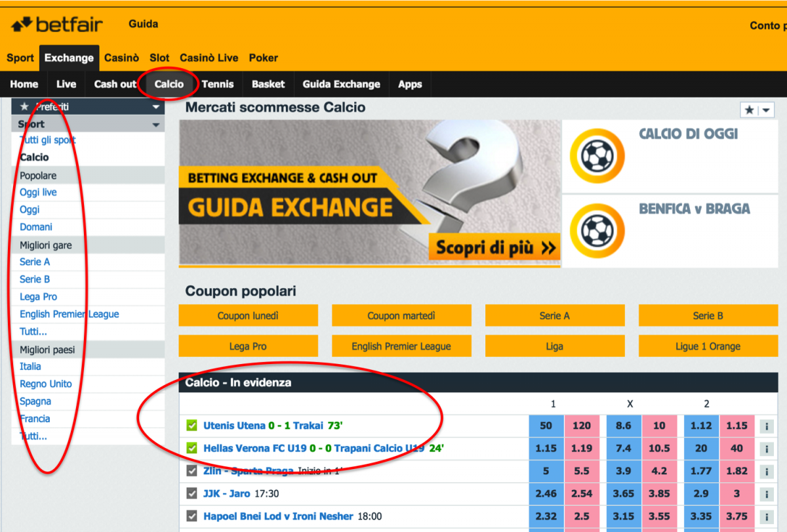Collapse the Sport sidebar section arrow
The image size is (787, 532).
click(x=155, y=125)
